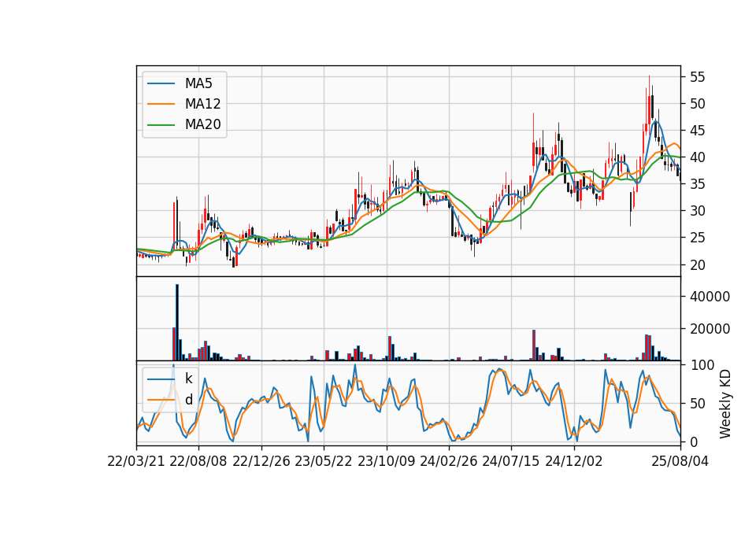Viewport: 756px width, 543px height.
Task: Click the MA5 legend label
Action: (198, 83)
